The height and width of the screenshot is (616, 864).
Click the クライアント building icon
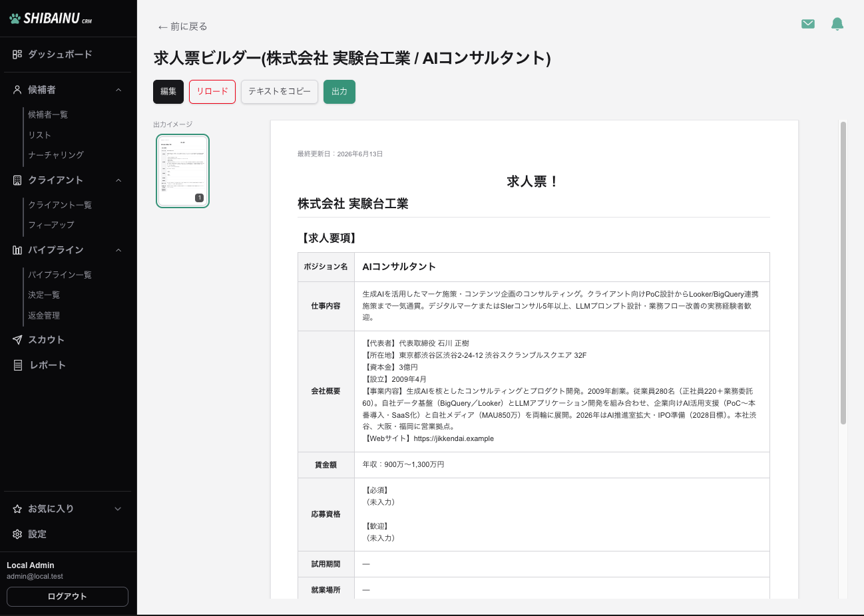coord(17,180)
